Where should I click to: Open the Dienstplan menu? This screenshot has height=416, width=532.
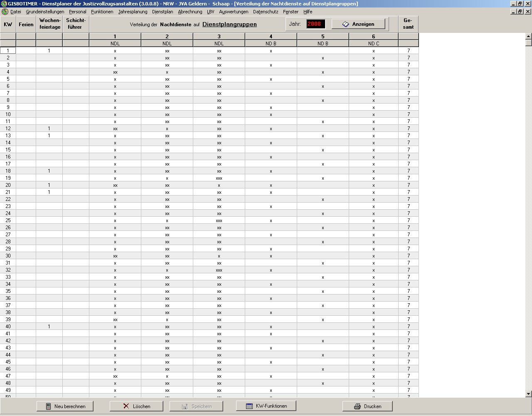[163, 12]
